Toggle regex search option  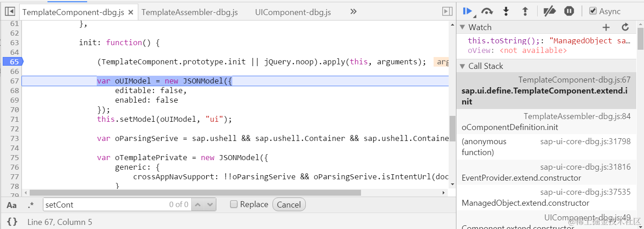(31, 205)
